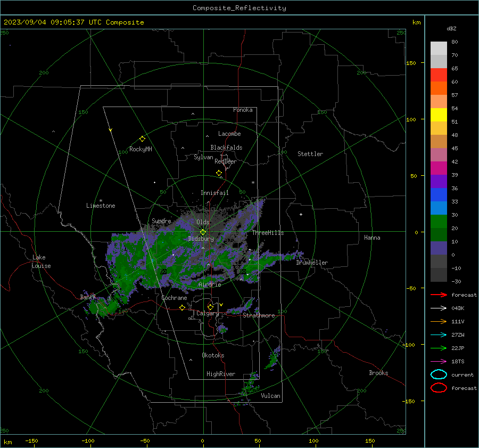
Task: Click the white 04DK arrow icon
Action: pyautogui.click(x=439, y=308)
